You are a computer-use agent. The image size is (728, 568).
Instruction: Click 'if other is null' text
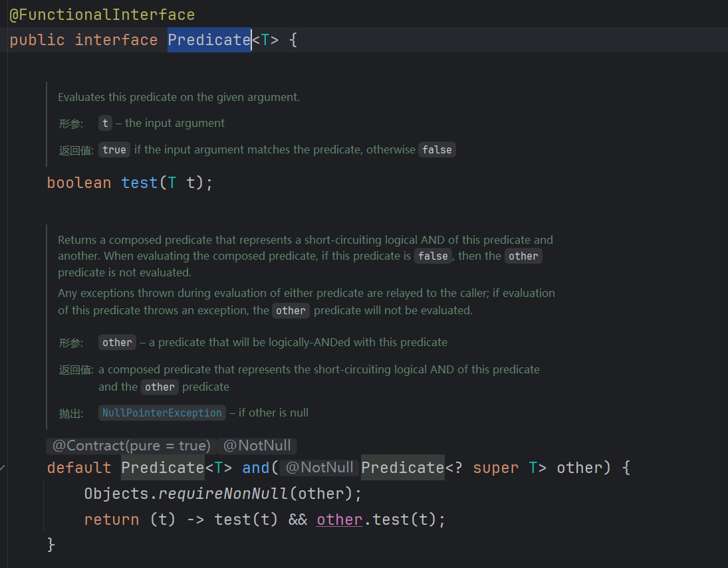pyautogui.click(x=273, y=413)
